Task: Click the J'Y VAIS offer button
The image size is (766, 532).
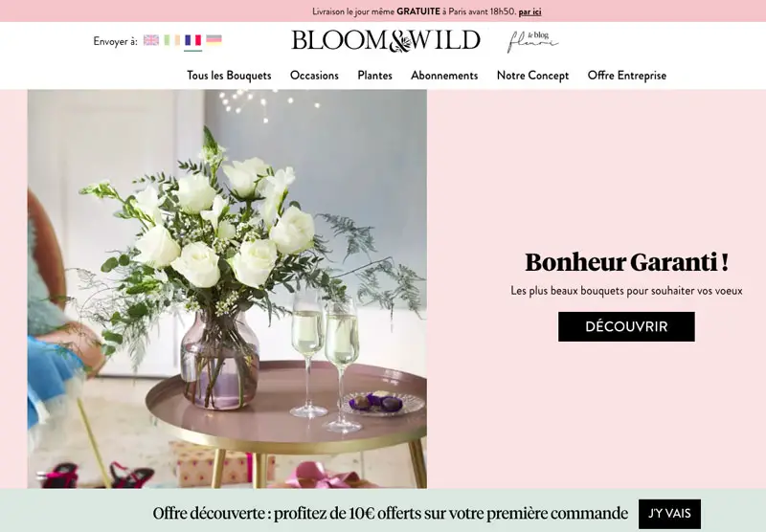Action: coord(669,514)
